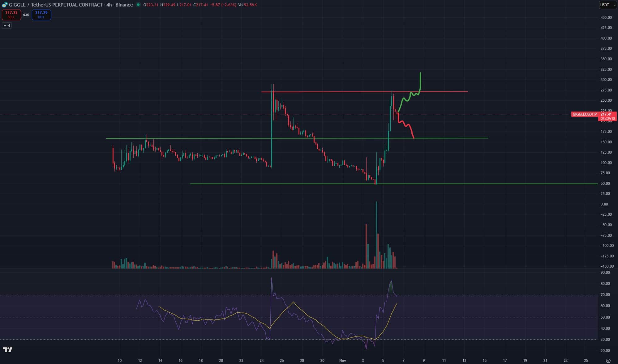Image resolution: width=618 pixels, height=364 pixels.
Task: Open chart settings hexagon gear icon
Action: point(608,361)
